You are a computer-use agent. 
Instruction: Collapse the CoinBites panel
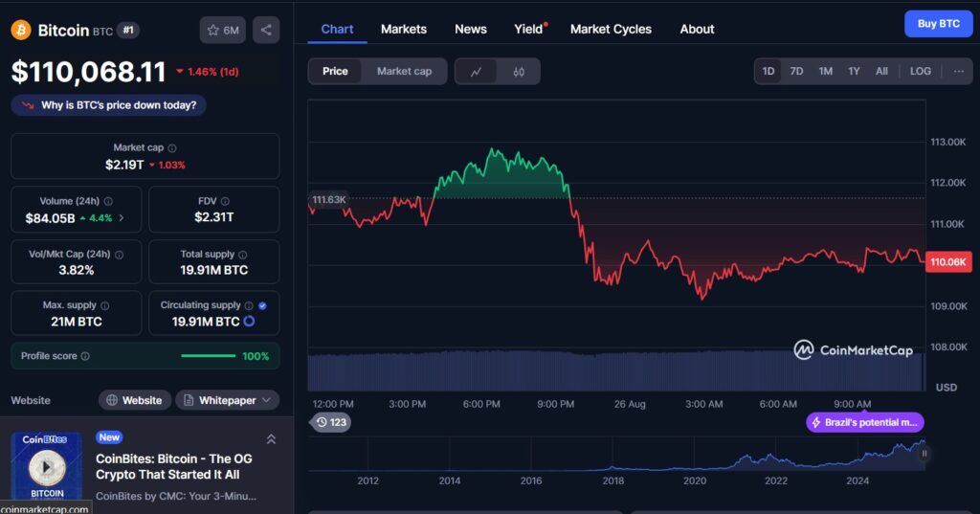point(271,439)
